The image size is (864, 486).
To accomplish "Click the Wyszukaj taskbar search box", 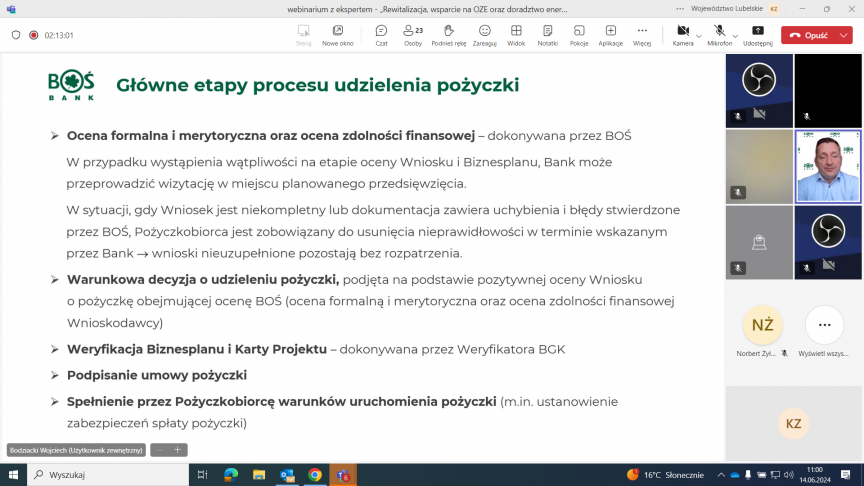I will click(x=108, y=474).
